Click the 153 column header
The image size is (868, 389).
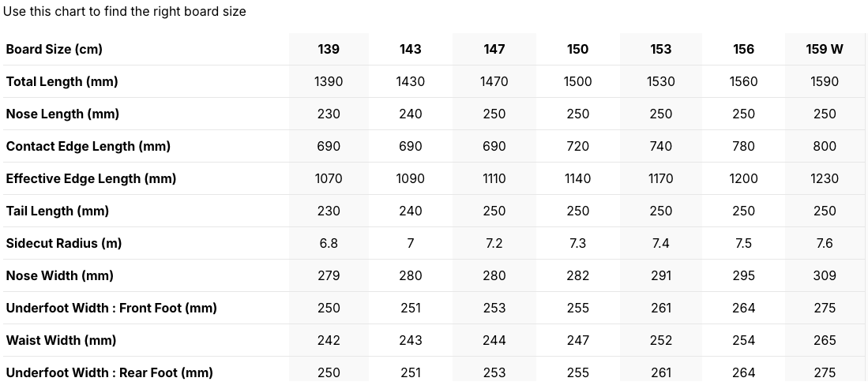point(660,49)
